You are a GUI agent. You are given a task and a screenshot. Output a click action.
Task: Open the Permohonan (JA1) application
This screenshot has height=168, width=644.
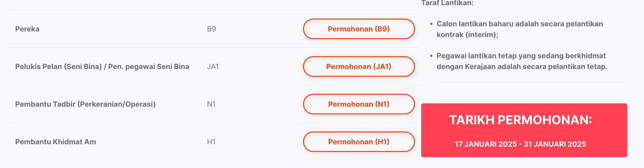359,66
